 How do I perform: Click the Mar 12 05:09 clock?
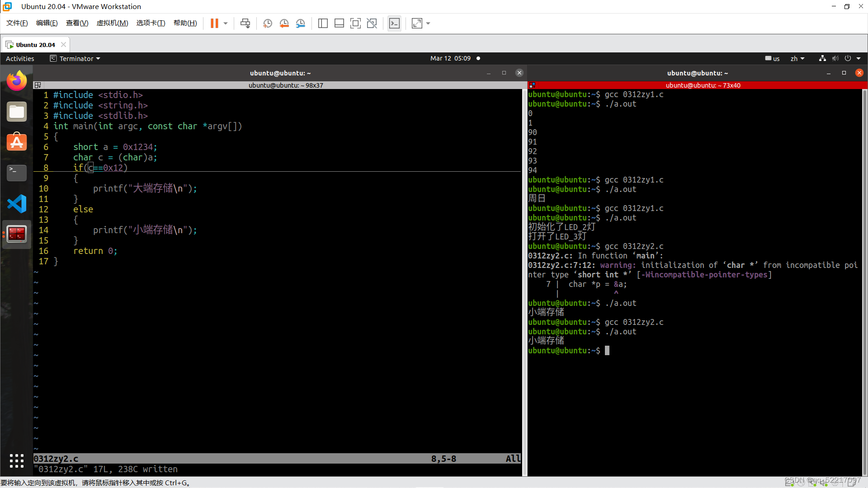[x=450, y=58]
